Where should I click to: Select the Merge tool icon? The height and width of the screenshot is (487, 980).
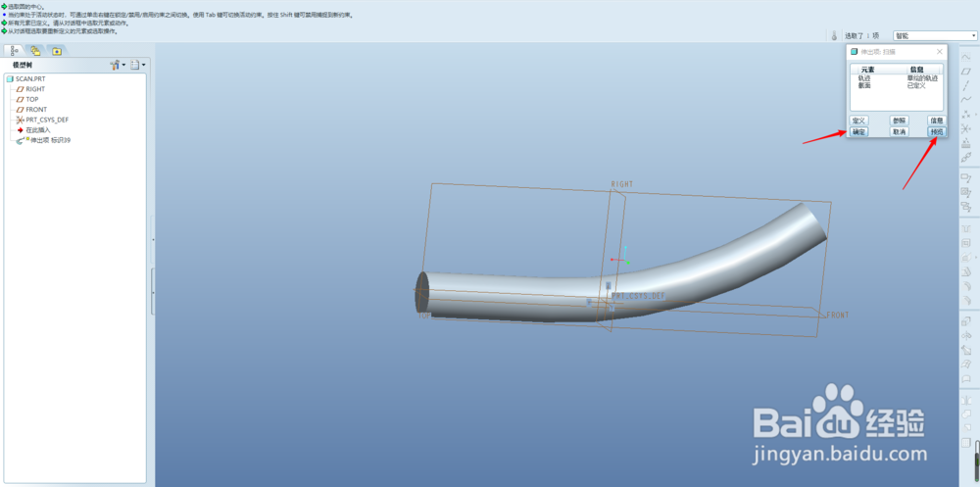click(965, 414)
